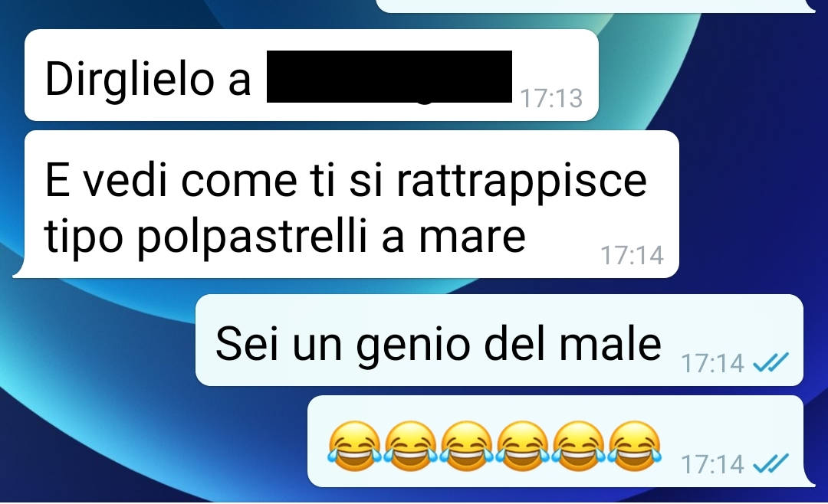The height and width of the screenshot is (504, 828).
Task: Click the fourth laughing-crying emoji
Action: [x=522, y=446]
